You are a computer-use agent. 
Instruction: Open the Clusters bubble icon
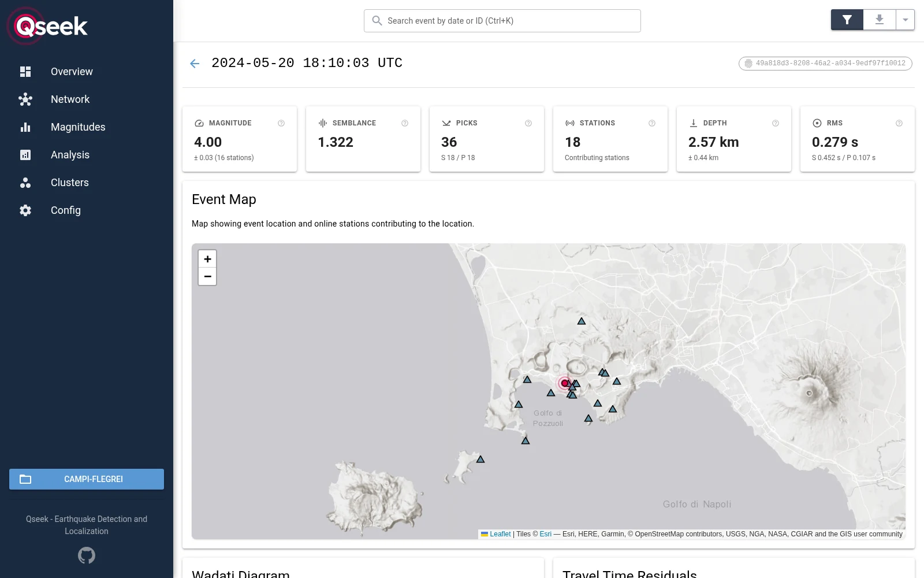tap(25, 183)
